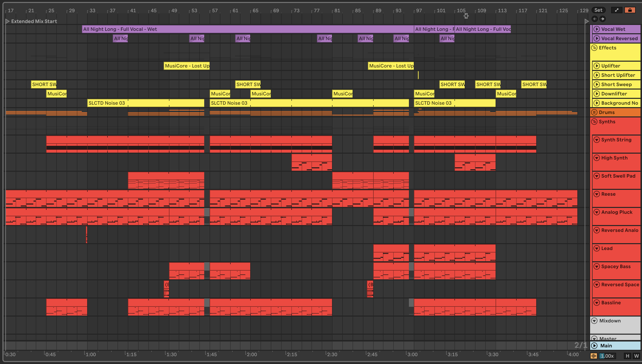
Task: Toggle the automation mode button beside Set
Action: click(x=617, y=10)
